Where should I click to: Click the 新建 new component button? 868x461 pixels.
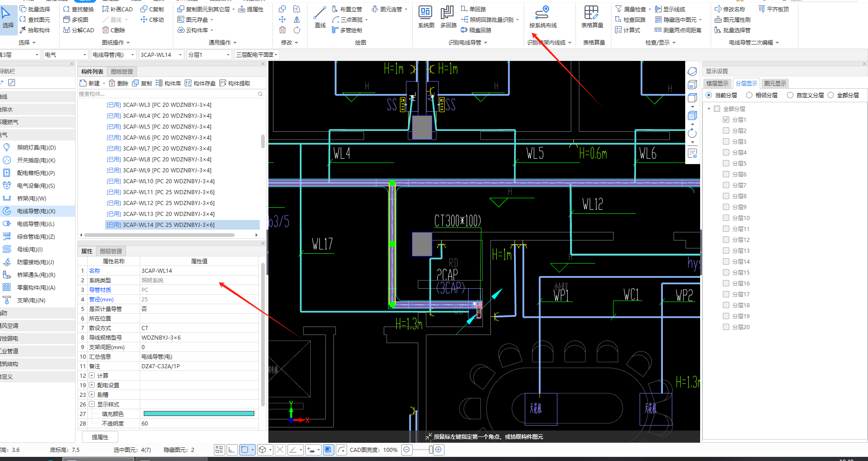pyautogui.click(x=91, y=83)
